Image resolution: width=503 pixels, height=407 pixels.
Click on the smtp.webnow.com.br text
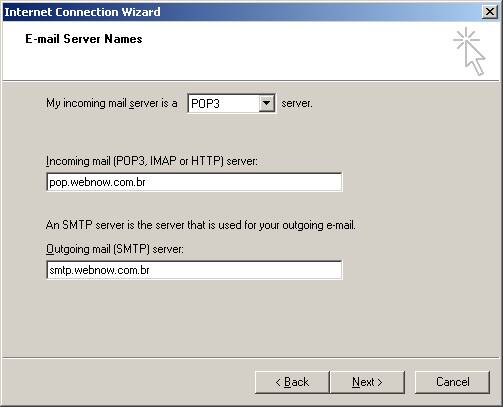[x=99, y=270]
